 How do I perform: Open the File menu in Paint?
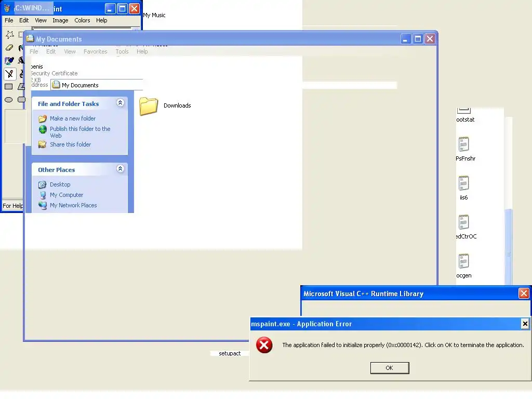9,20
